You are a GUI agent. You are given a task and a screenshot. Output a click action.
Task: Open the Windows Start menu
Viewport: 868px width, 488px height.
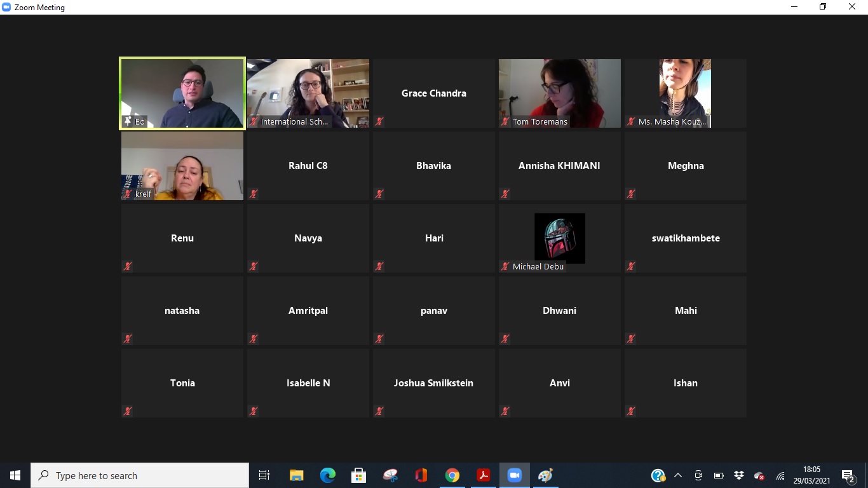15,475
